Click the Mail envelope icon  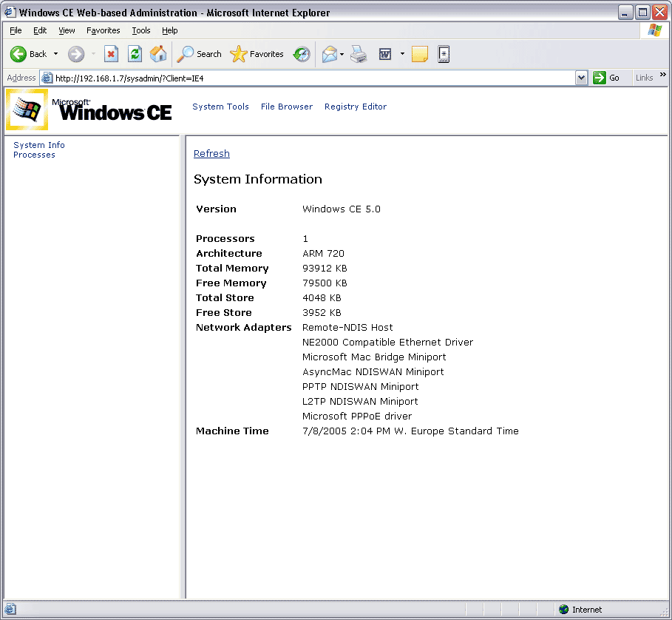pyautogui.click(x=330, y=55)
